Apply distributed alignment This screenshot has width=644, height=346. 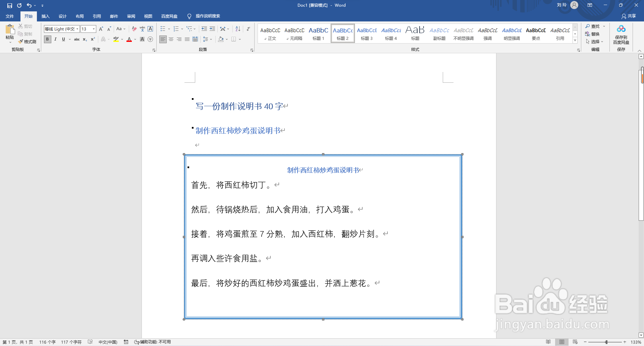point(195,39)
